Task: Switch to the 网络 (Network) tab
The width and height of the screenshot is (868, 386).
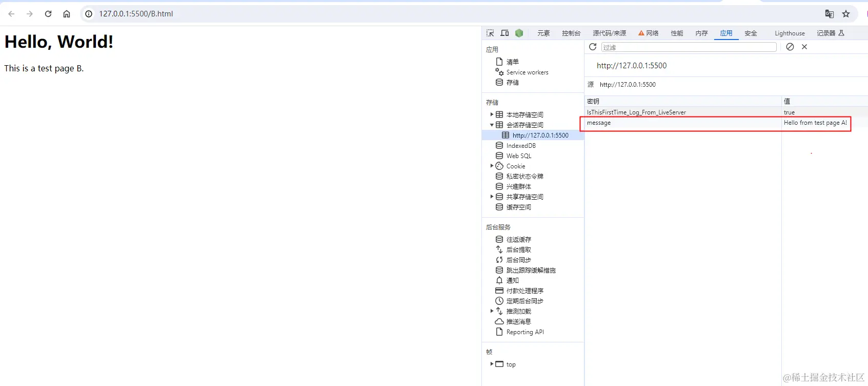Action: click(649, 33)
